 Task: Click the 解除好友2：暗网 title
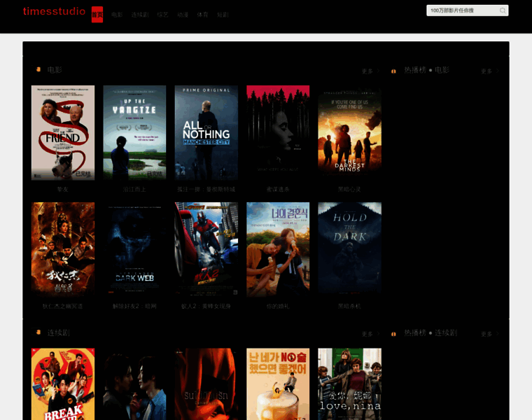tap(134, 307)
